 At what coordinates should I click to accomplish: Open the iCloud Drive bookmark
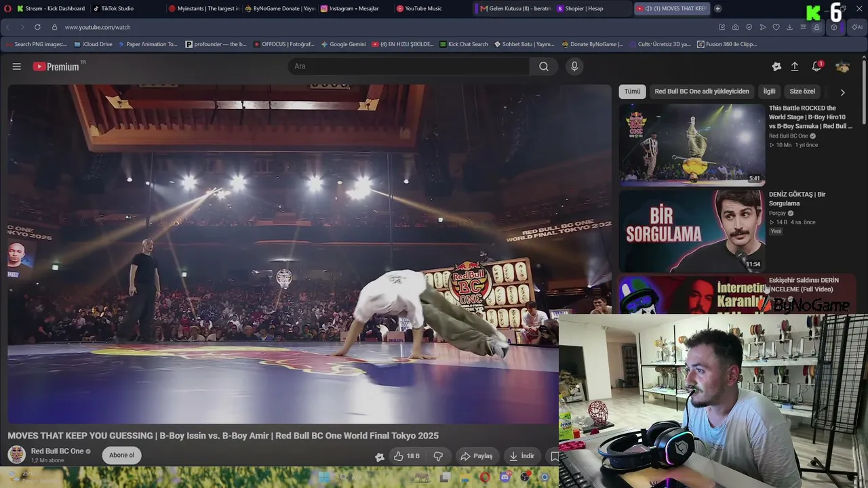pos(93,44)
